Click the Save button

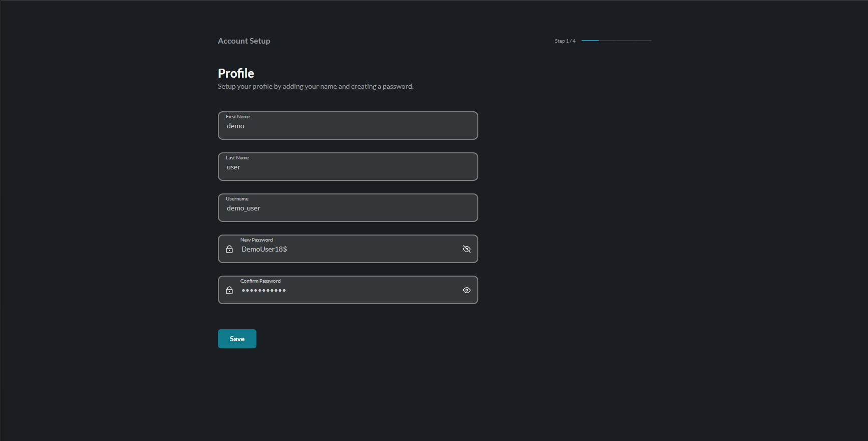click(237, 339)
